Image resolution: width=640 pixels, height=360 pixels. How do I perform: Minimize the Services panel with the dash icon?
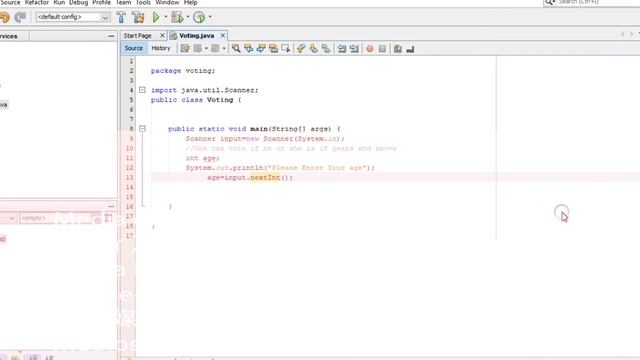[111, 36]
